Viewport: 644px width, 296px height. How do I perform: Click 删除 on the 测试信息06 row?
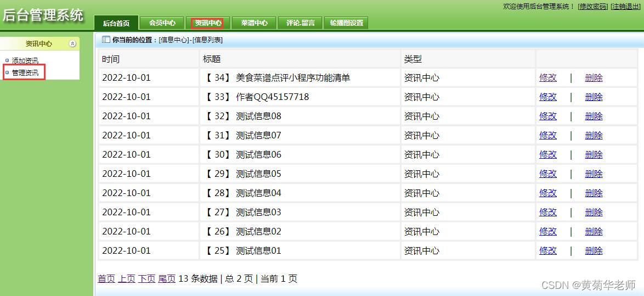(594, 154)
